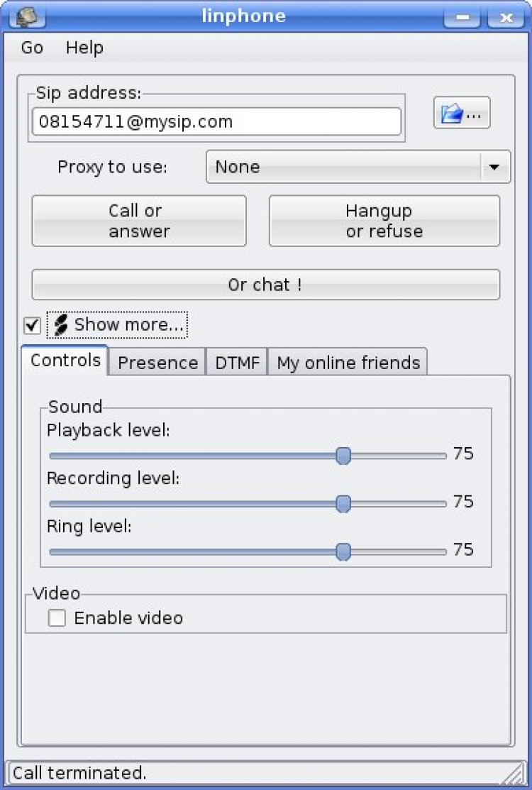Click the Playback level slider handle
This screenshot has height=790, width=532.
click(x=343, y=456)
